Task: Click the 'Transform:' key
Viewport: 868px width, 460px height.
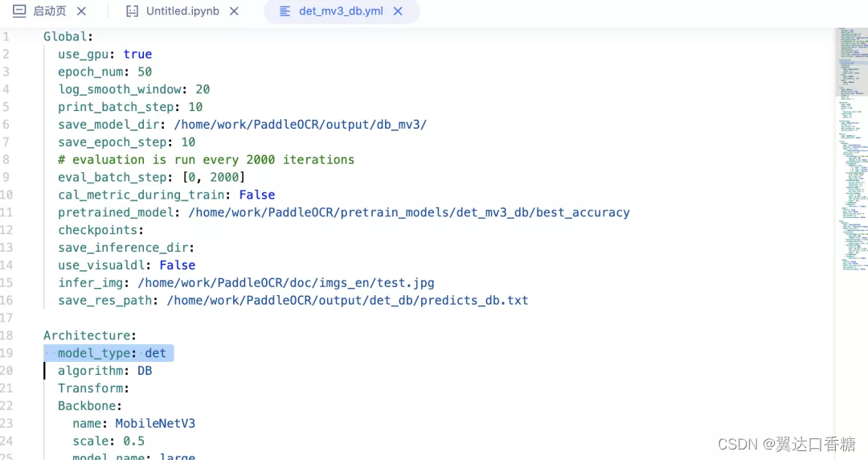Action: point(93,388)
